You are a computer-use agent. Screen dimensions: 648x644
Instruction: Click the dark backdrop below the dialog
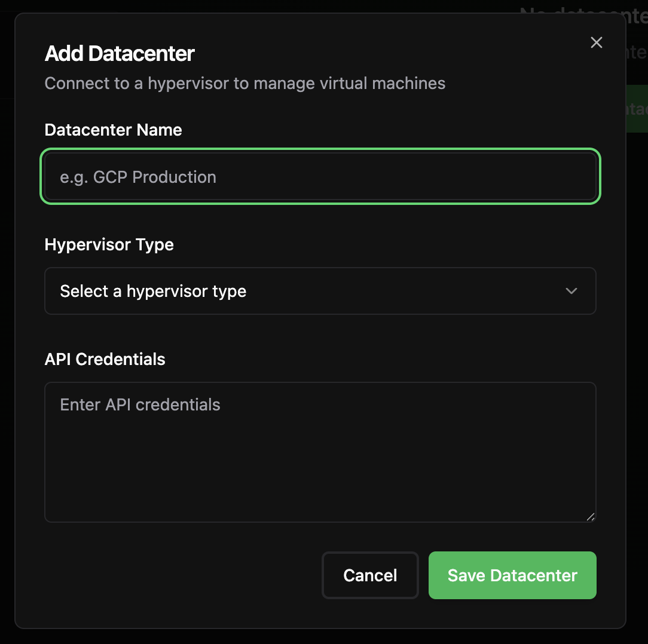[323, 637]
